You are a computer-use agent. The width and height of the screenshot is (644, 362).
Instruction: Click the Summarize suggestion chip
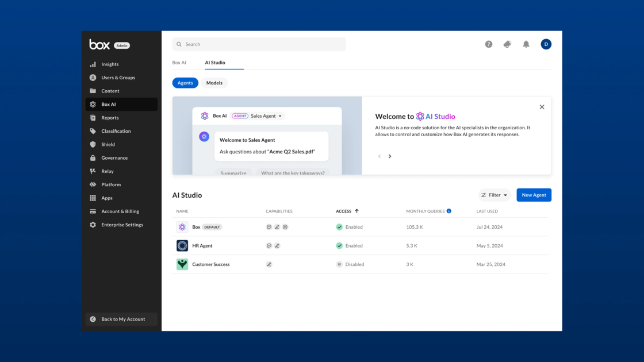233,173
